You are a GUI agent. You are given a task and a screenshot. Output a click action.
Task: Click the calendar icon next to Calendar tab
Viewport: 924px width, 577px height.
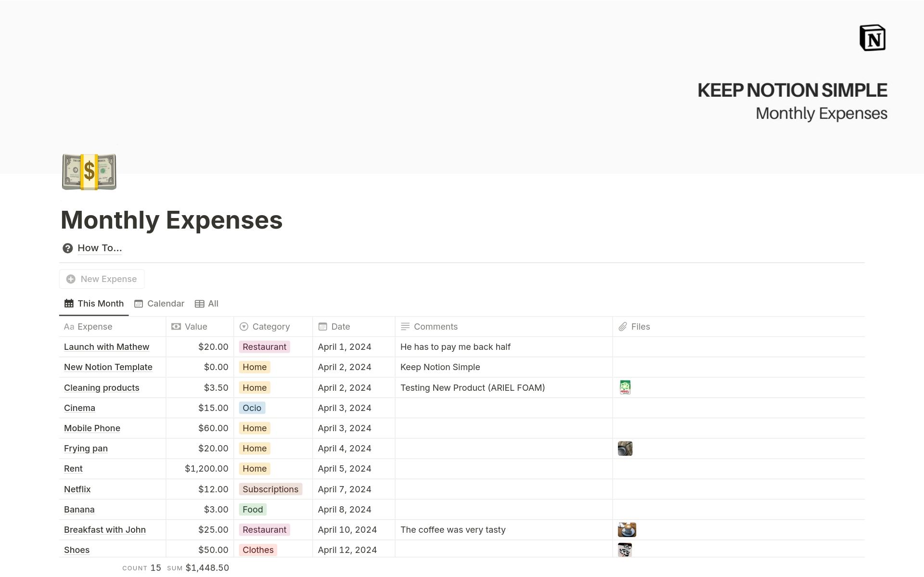point(140,303)
